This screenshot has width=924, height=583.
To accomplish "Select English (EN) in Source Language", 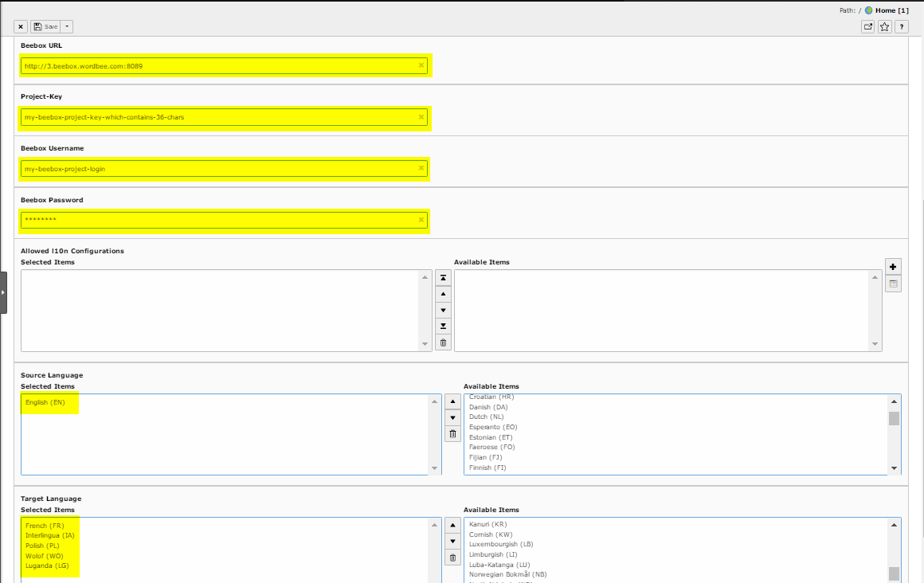I will [x=45, y=402].
